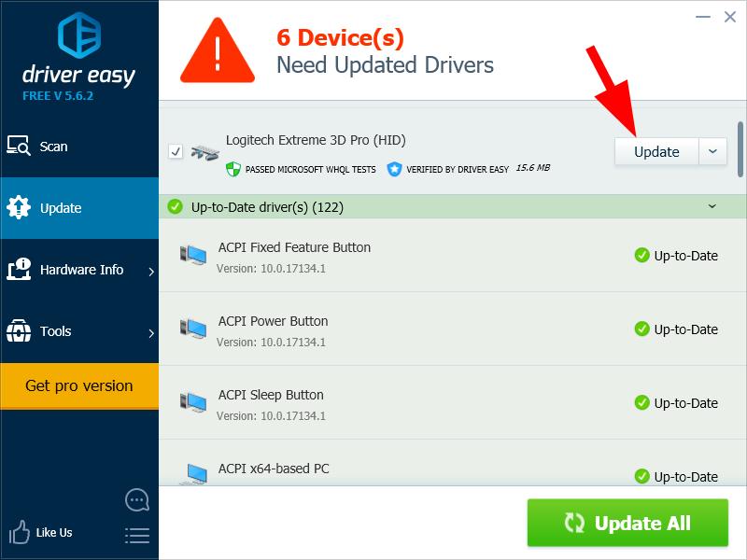Click PASSED MICROSOFT WHQL TESTS text
The height and width of the screenshot is (560, 747).
point(311,170)
